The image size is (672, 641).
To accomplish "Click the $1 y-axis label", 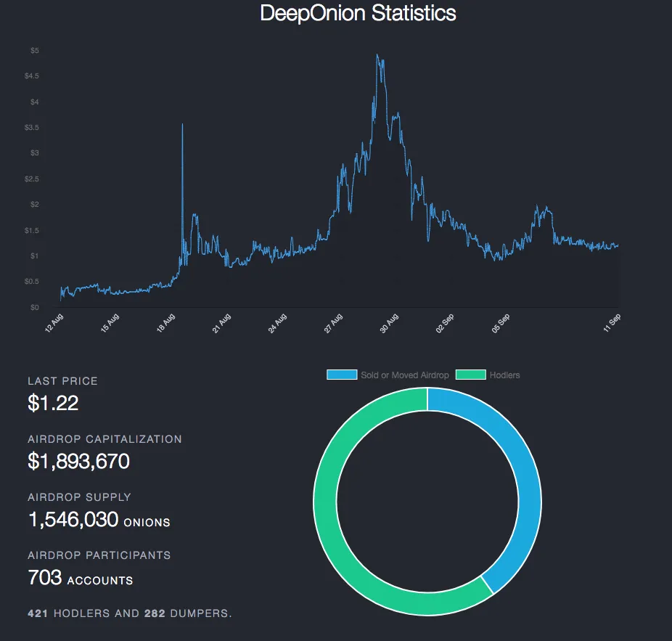I will pos(35,256).
